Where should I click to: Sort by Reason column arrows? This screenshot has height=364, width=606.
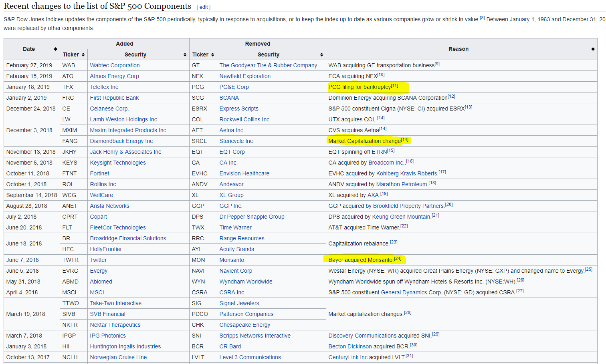coord(593,49)
